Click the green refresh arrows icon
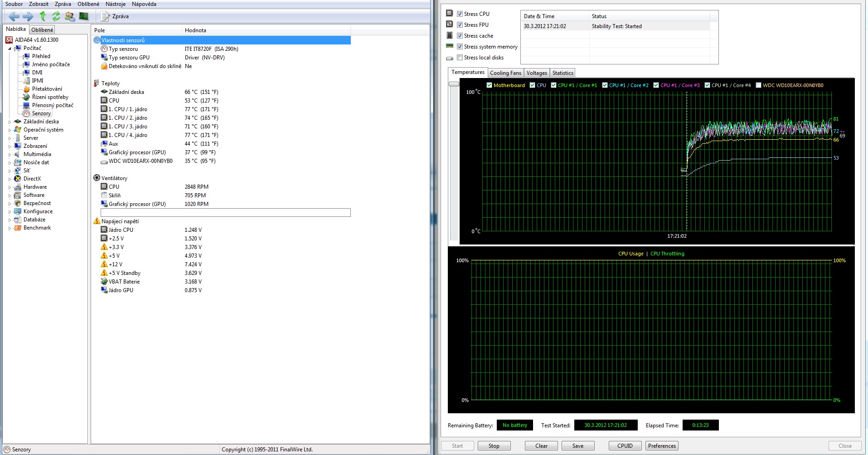The height and width of the screenshot is (455, 868). coord(56,17)
